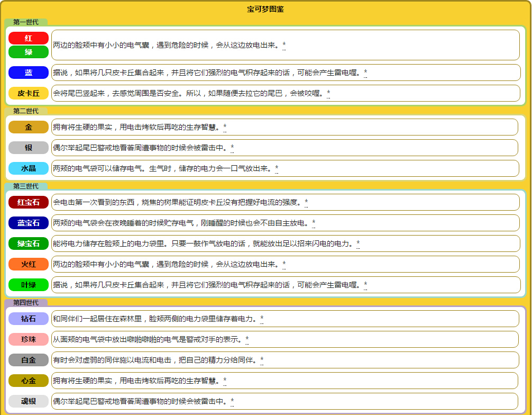Click the 宝可梦图鉴 header title
Viewport: 532px width, 415px height.
pos(265,9)
